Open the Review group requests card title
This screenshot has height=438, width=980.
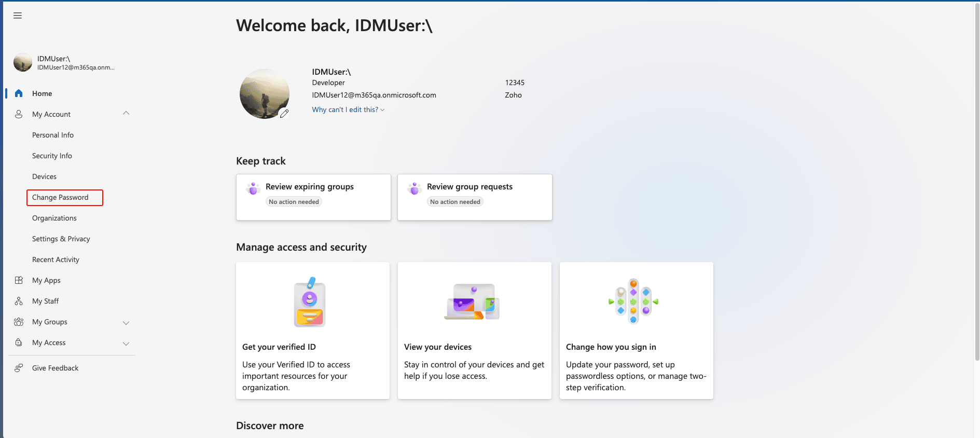pyautogui.click(x=470, y=186)
